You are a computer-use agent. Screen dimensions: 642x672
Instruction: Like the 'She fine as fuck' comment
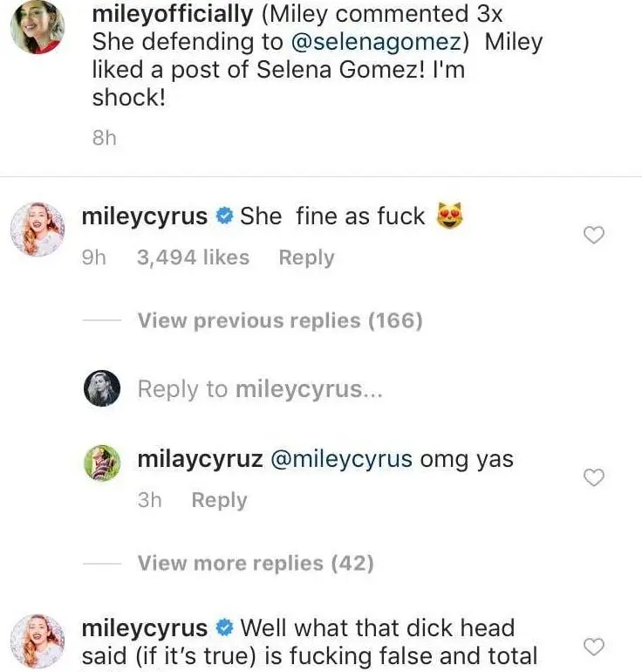tap(593, 235)
